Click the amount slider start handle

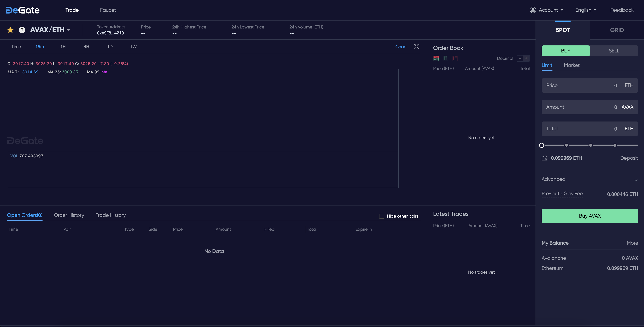(541, 145)
